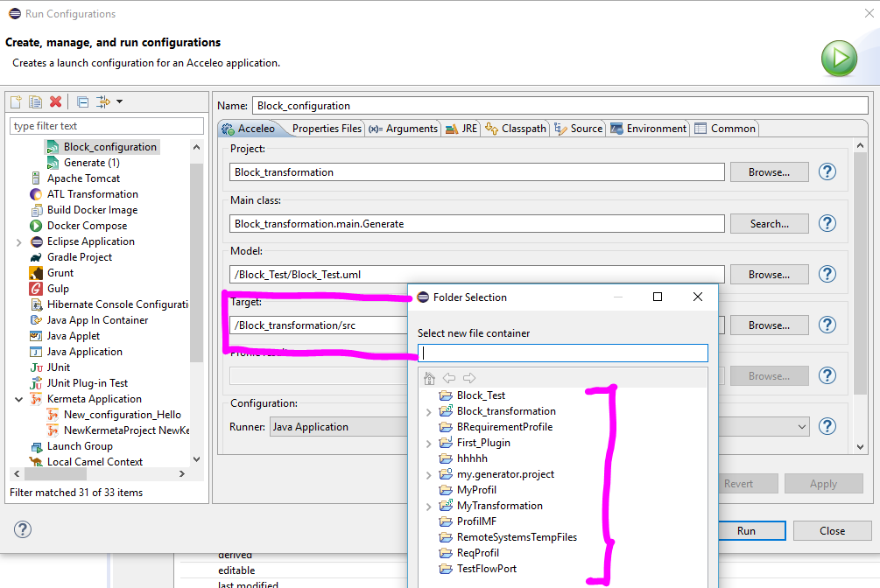Click the help icon at the dialog's bottom-left
Image resolution: width=880 pixels, height=588 pixels.
(x=23, y=529)
